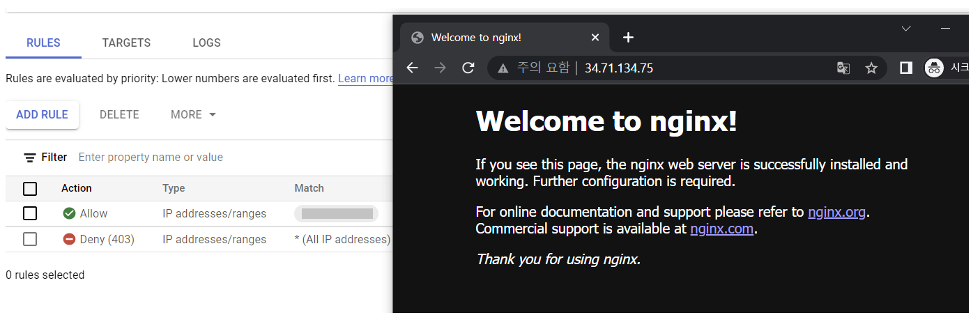This screenshot has width=980, height=322.
Task: Tick the Deny (403) rule checkbox
Action: 30,239
